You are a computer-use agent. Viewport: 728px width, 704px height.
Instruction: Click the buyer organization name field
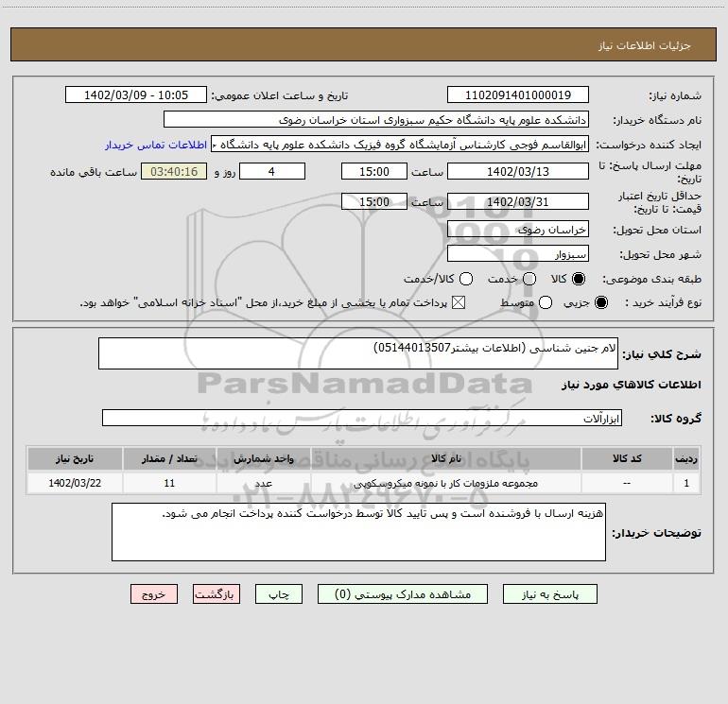376,120
